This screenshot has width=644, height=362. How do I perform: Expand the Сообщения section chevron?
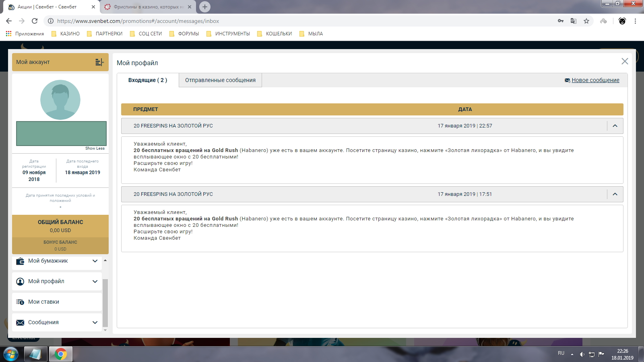[x=95, y=323]
